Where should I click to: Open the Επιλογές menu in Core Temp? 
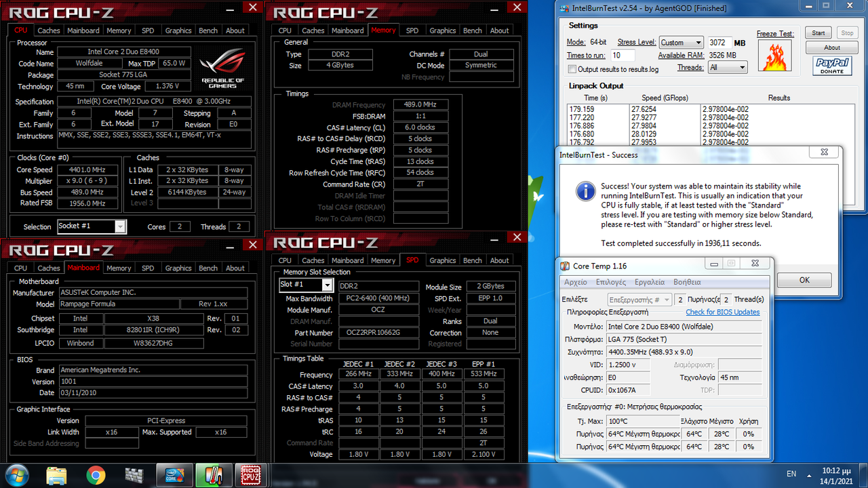point(611,282)
